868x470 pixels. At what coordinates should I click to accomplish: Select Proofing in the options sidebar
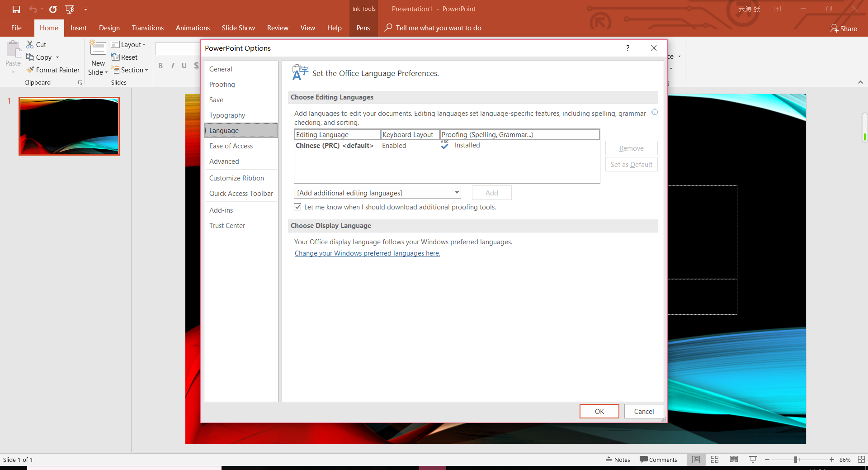click(241, 85)
